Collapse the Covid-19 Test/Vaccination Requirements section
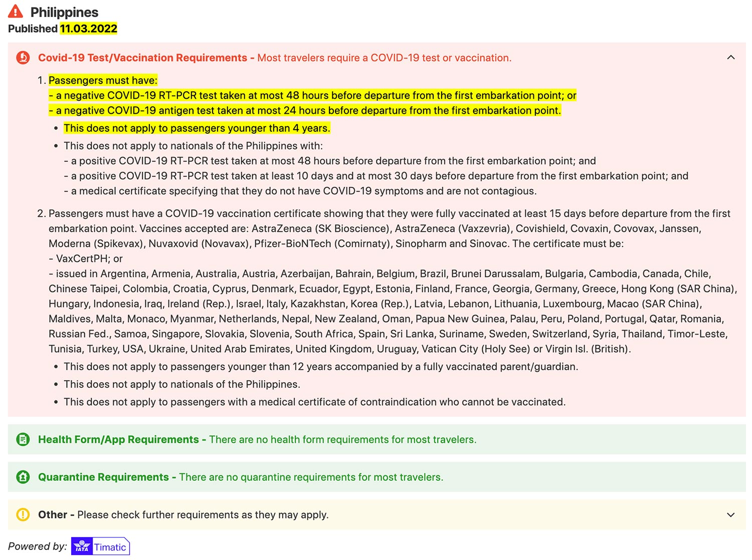The width and height of the screenshot is (752, 560). click(730, 58)
